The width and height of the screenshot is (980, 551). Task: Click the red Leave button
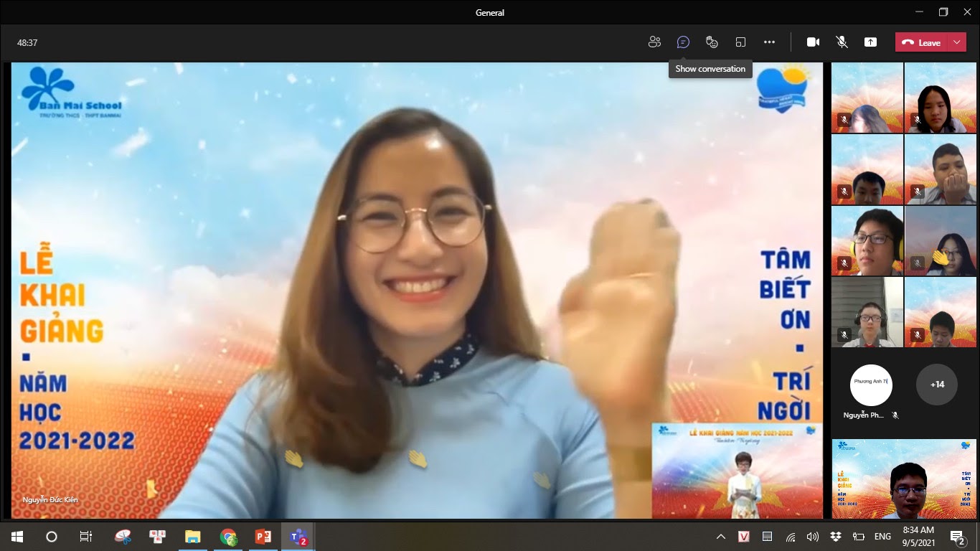[921, 42]
